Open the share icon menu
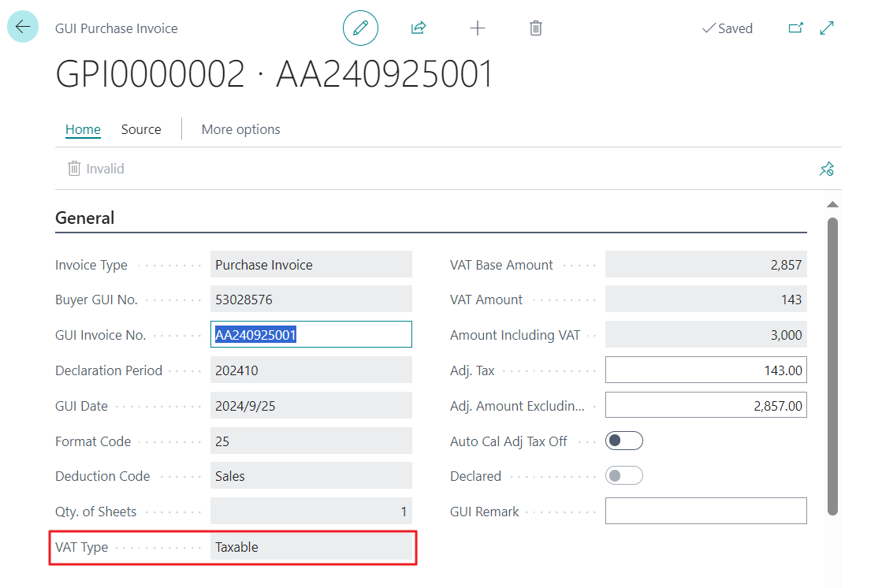Screen dimensions: 882x588 [419, 28]
